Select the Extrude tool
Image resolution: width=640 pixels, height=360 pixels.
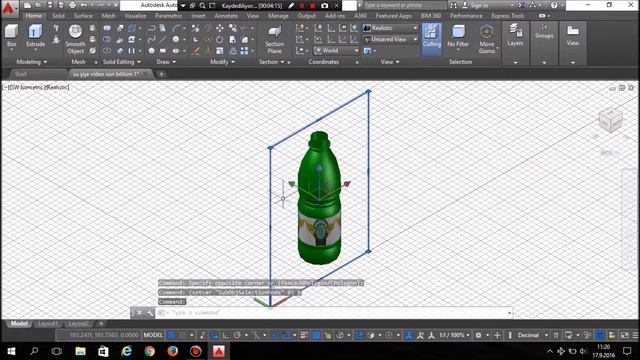(36, 36)
